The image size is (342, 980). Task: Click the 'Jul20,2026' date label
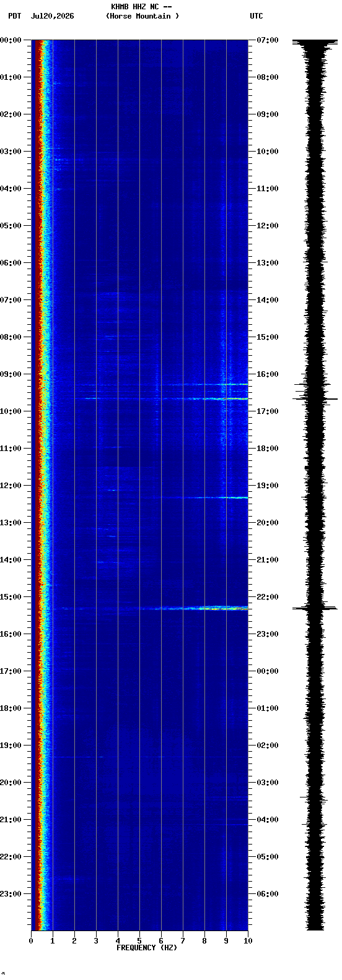tap(52, 16)
